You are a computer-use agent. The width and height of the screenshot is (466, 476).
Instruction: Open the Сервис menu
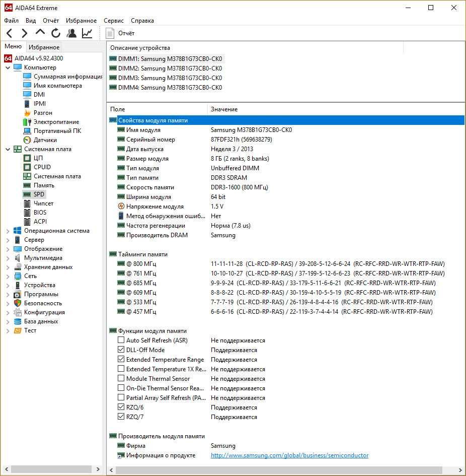pos(113,21)
